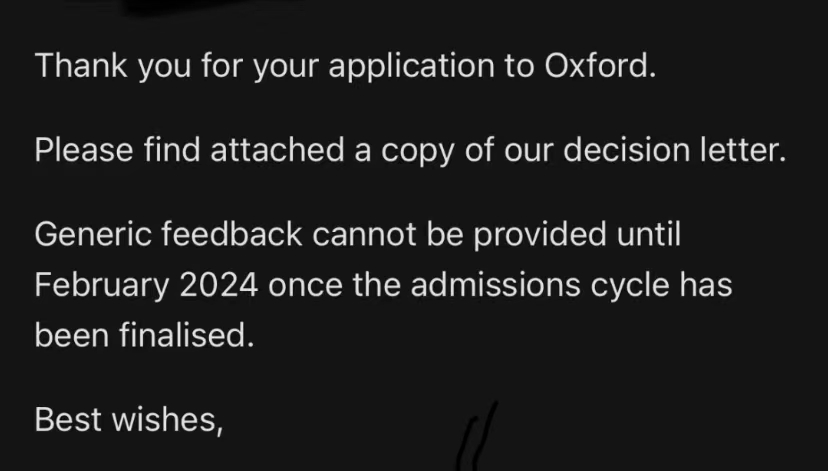This screenshot has width=828, height=471.
Task: Click the word "February" in the date
Action: 101,286
